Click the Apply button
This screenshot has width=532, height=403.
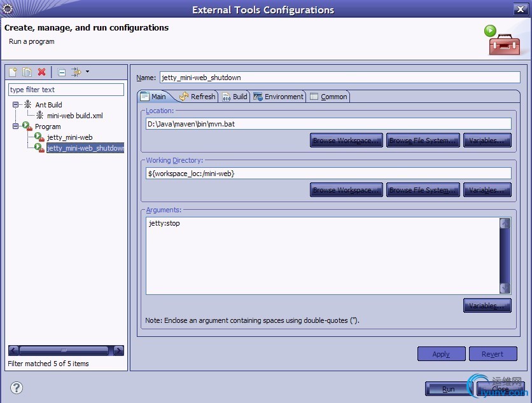[x=441, y=354]
